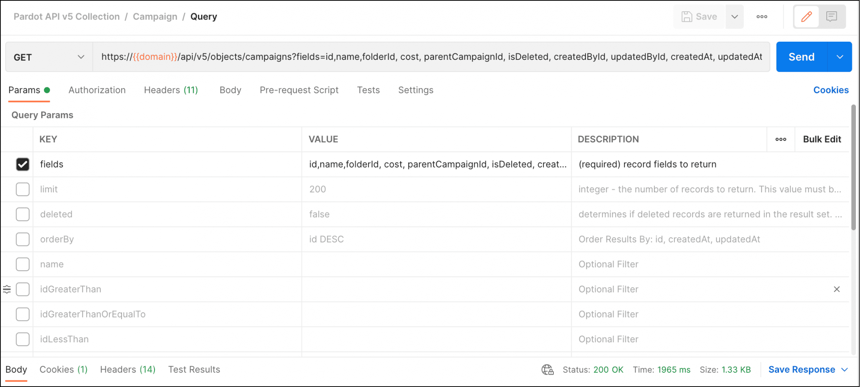868x387 pixels.
Task: Open the Pre-request Script tab
Action: 299,90
